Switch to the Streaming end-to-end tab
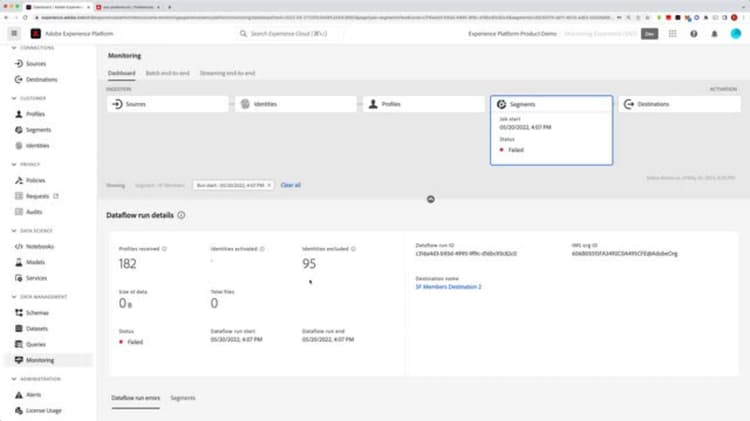The width and height of the screenshot is (750, 421). click(227, 73)
